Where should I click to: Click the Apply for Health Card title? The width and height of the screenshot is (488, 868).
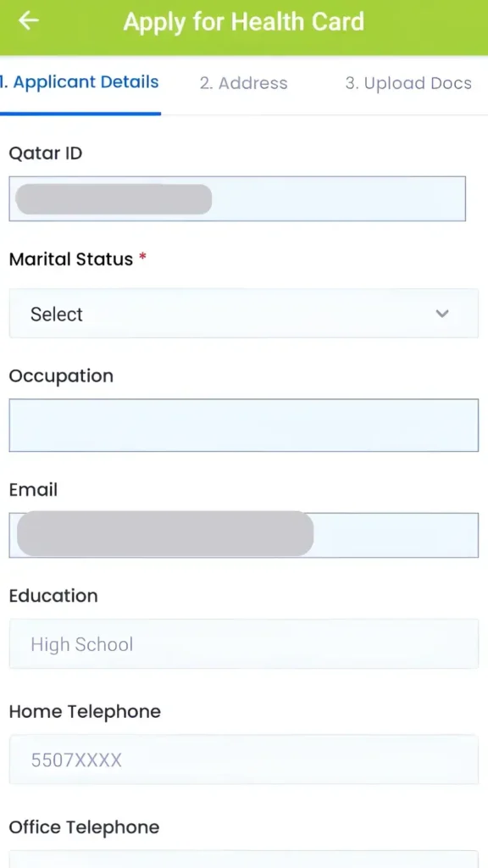[243, 22]
